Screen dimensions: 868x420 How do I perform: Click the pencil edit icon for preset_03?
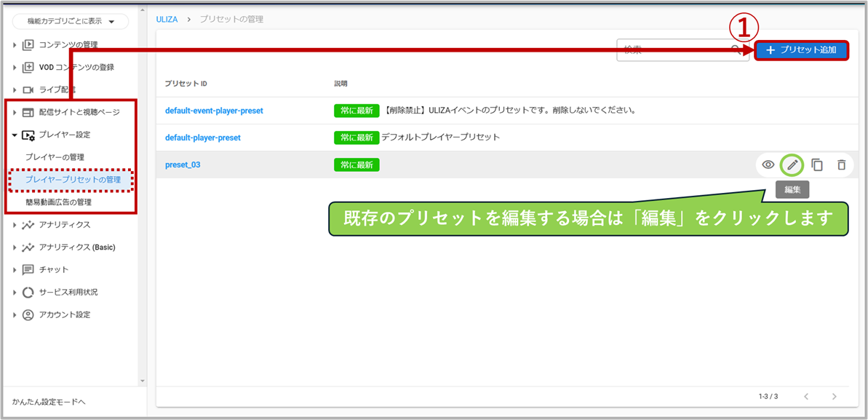[x=792, y=165]
